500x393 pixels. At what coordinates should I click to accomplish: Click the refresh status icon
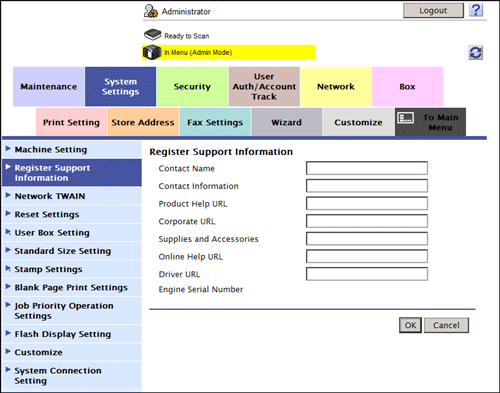pos(476,53)
